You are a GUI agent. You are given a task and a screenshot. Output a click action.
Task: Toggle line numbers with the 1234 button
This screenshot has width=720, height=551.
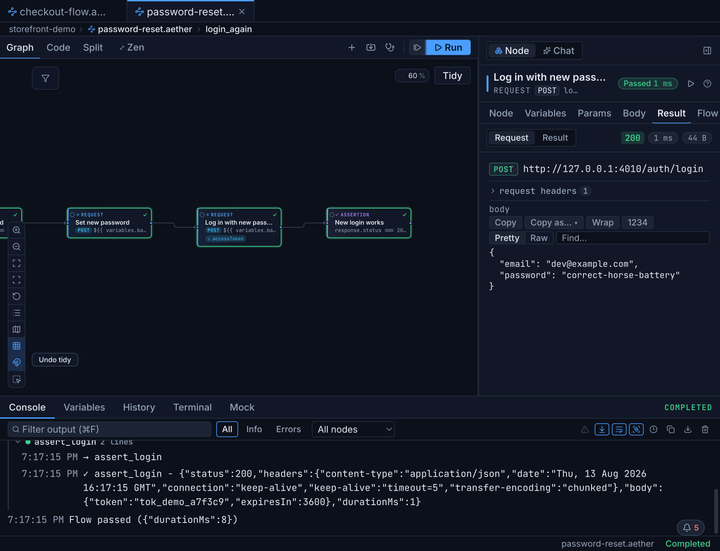(637, 222)
